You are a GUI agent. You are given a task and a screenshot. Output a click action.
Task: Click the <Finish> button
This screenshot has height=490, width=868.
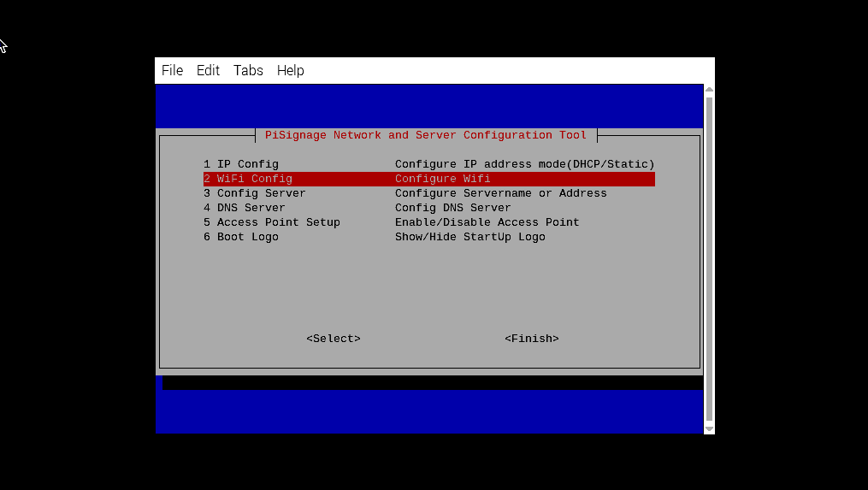point(531,339)
